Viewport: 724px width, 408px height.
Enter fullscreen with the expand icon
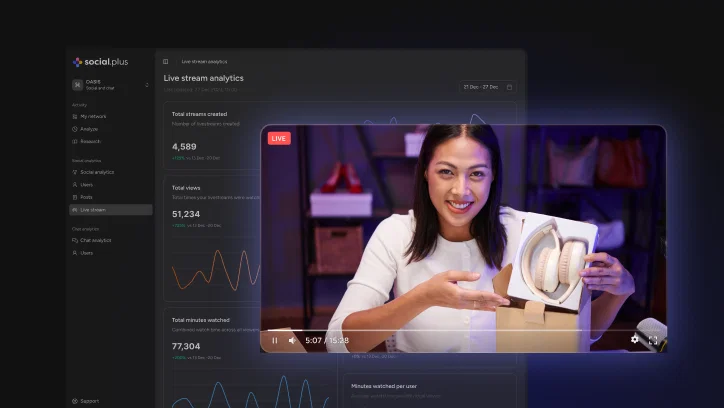click(653, 340)
